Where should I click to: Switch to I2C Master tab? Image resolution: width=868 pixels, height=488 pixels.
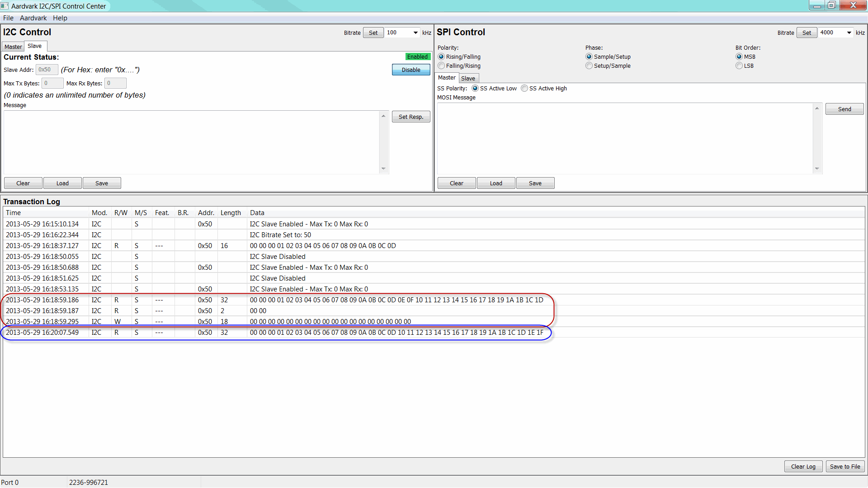(13, 47)
